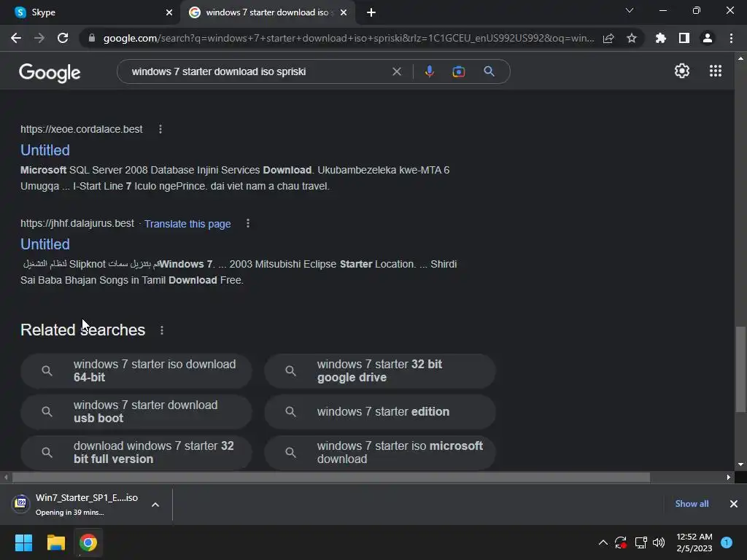Open Related searches options menu

click(162, 330)
